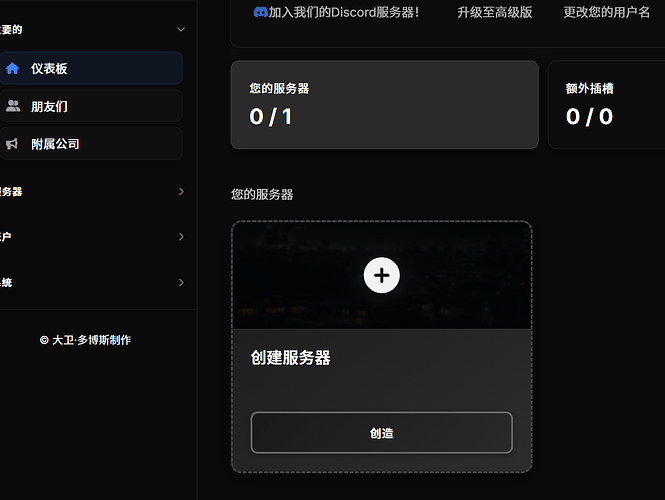
Task: Click the 升级至高级版 link
Action: coord(494,13)
